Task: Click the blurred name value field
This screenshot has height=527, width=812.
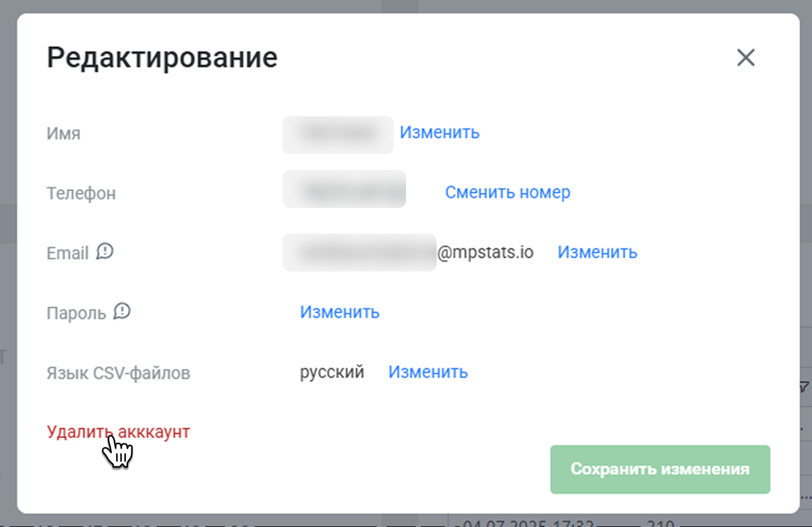Action: pos(338,135)
